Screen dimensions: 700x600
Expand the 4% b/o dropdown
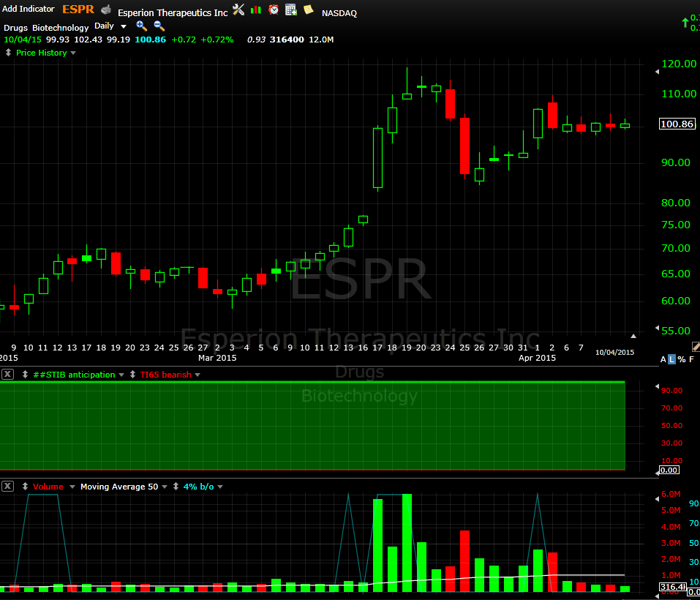(219, 487)
